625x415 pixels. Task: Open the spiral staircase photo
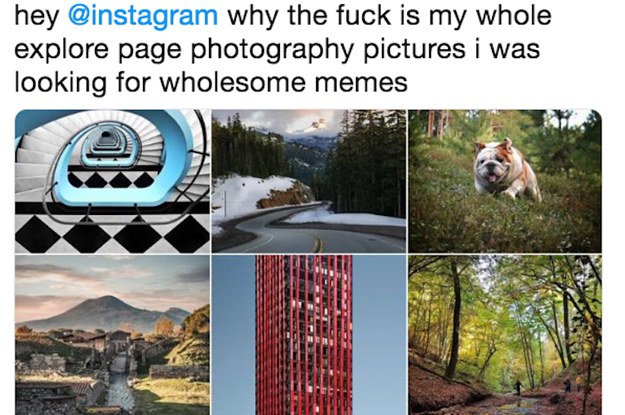(x=112, y=181)
